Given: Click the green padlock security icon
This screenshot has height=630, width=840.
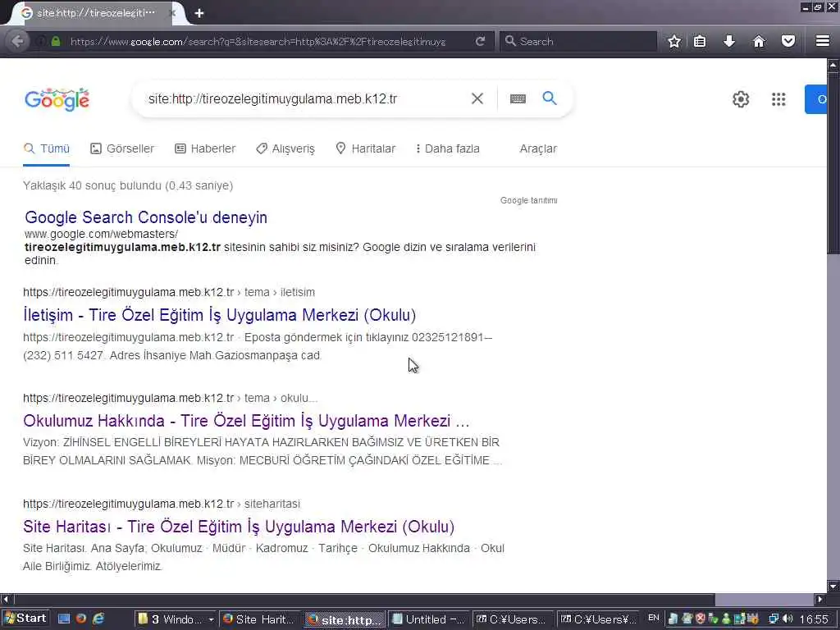Looking at the screenshot, I should coord(56,41).
